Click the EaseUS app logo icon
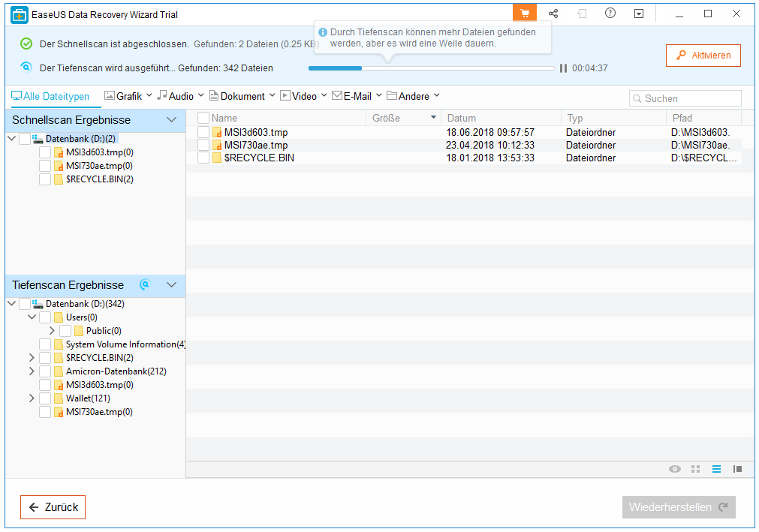This screenshot has height=532, width=759. pyautogui.click(x=20, y=15)
